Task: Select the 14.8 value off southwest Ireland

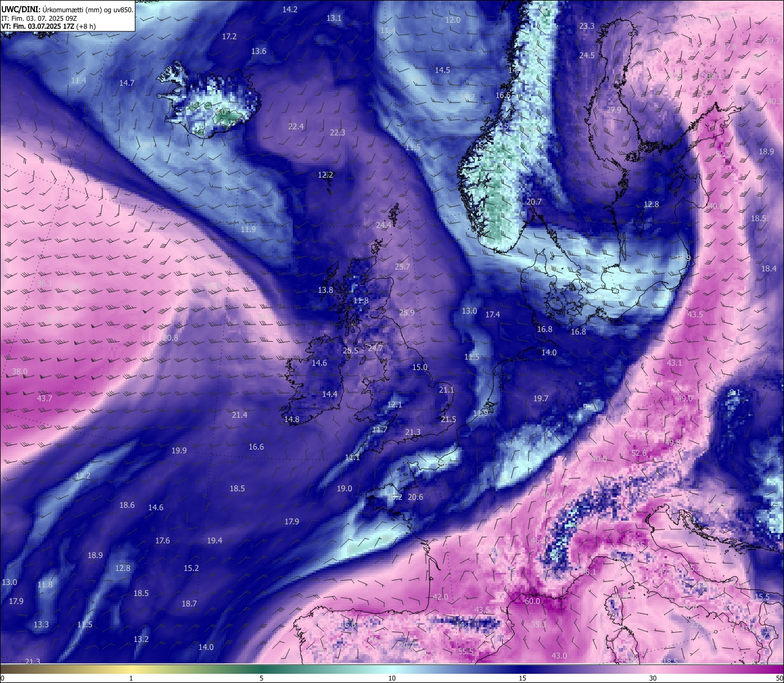Action: 292,419
